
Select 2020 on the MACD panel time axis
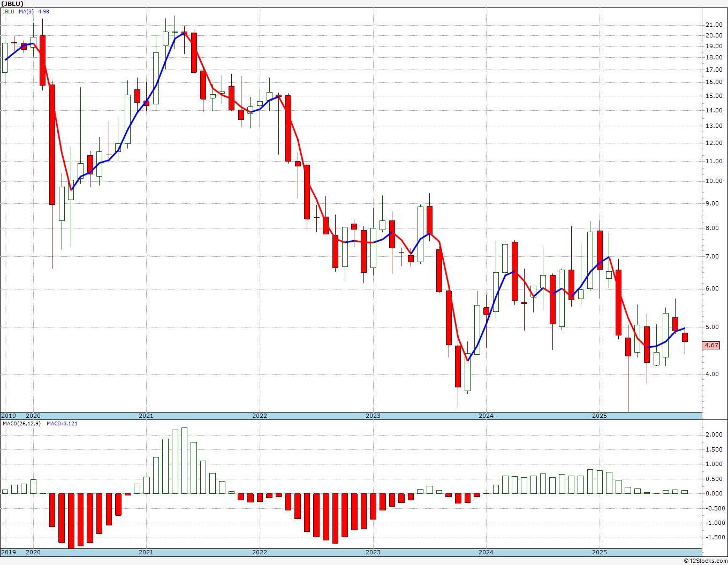[x=33, y=553]
